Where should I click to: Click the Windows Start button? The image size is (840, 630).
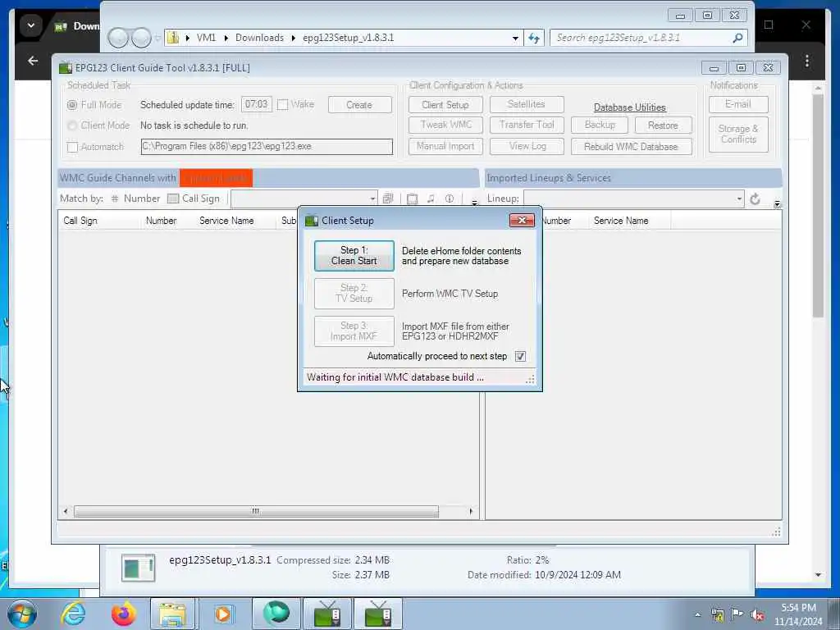[22, 614]
